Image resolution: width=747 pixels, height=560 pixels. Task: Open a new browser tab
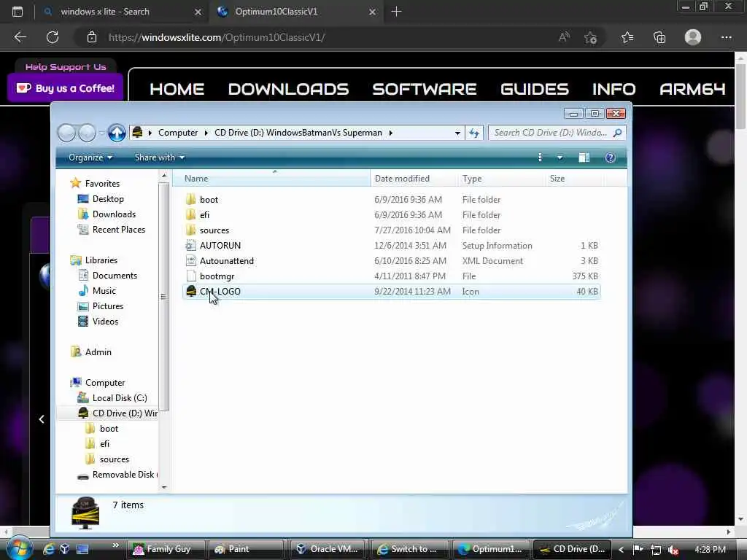[x=396, y=12]
